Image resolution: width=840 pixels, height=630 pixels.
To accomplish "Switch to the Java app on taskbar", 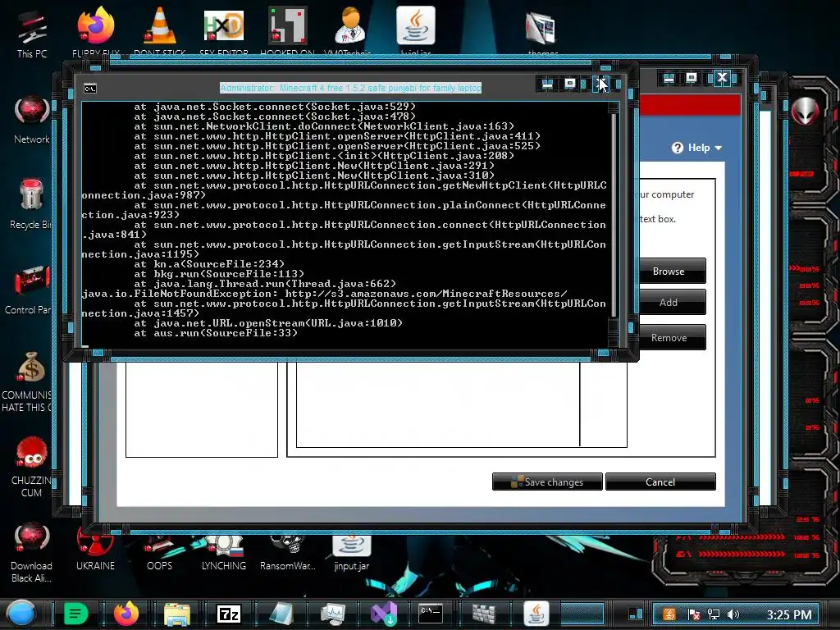I will click(x=536, y=614).
